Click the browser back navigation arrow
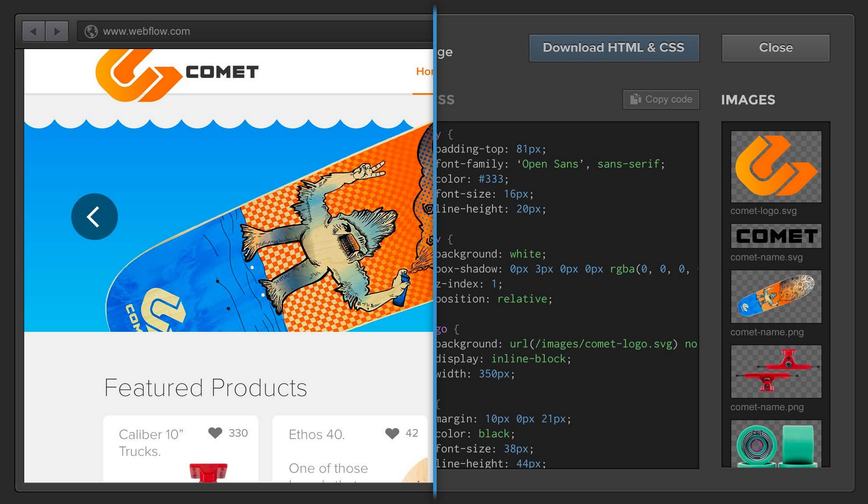This screenshot has width=868, height=504. pyautogui.click(x=32, y=31)
